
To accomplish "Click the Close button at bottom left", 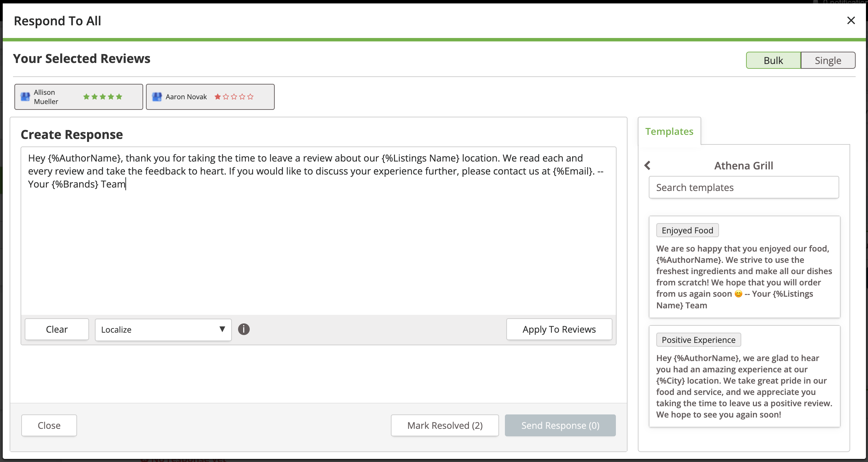I will pyautogui.click(x=49, y=425).
